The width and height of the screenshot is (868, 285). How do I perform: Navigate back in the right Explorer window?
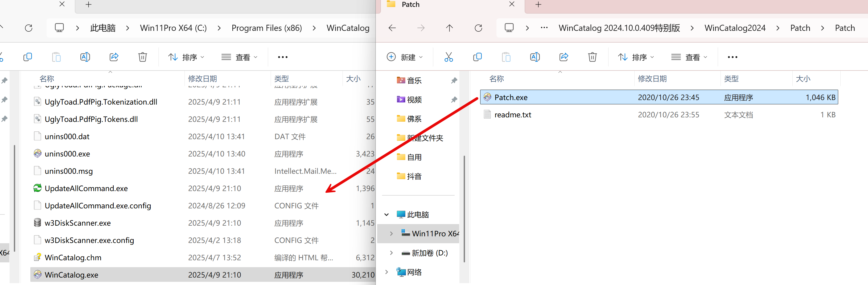point(392,28)
